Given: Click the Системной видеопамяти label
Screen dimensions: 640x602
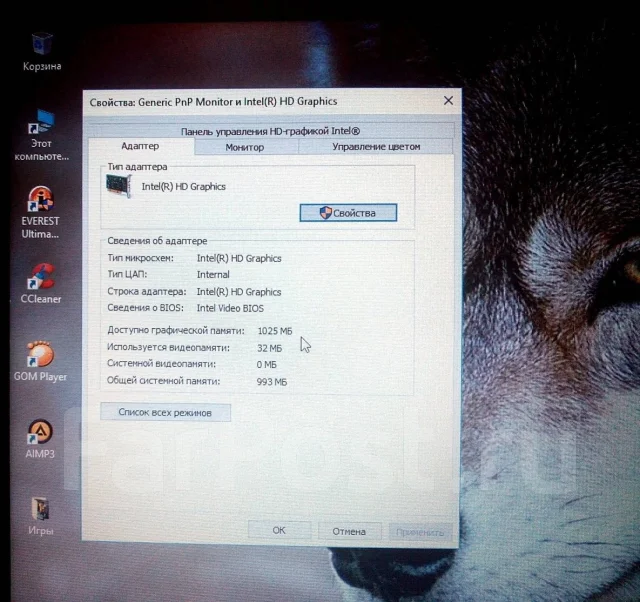Looking at the screenshot, I should pyautogui.click(x=161, y=363).
